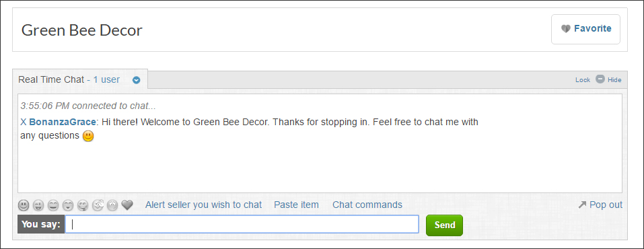Insert the big grin laughing emoticon
Screen dimensions: 644x249
pyautogui.click(x=53, y=205)
